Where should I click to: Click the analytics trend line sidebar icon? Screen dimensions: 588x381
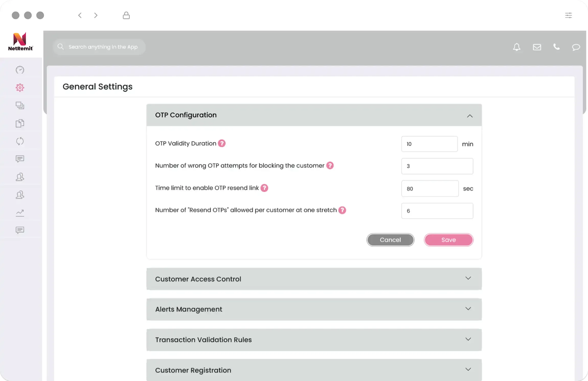20,213
